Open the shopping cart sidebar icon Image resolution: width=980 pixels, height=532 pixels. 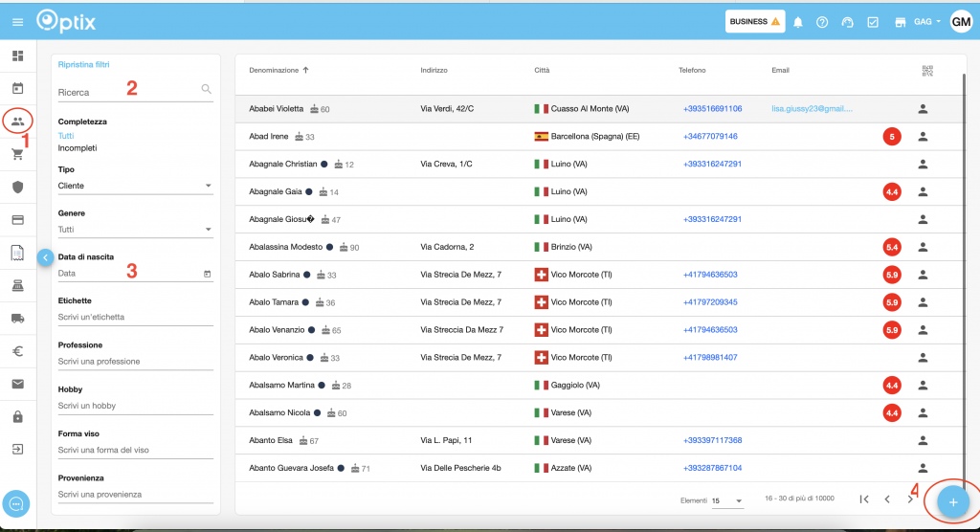click(x=17, y=154)
